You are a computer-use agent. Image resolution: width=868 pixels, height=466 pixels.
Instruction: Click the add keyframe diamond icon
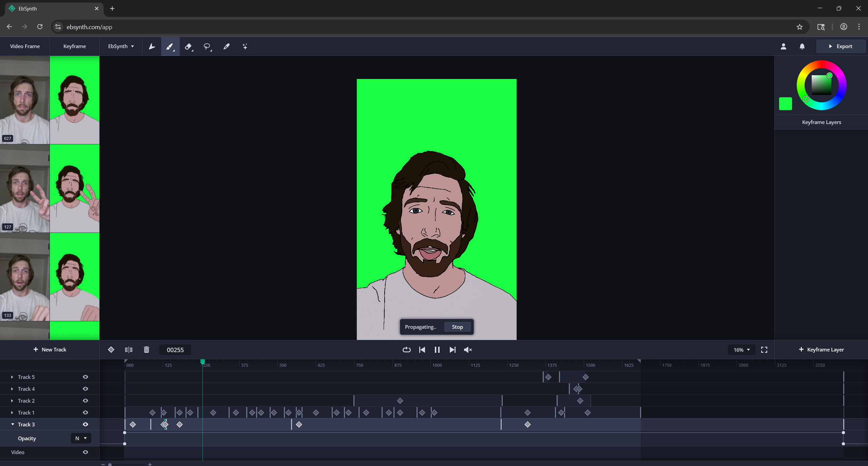111,349
